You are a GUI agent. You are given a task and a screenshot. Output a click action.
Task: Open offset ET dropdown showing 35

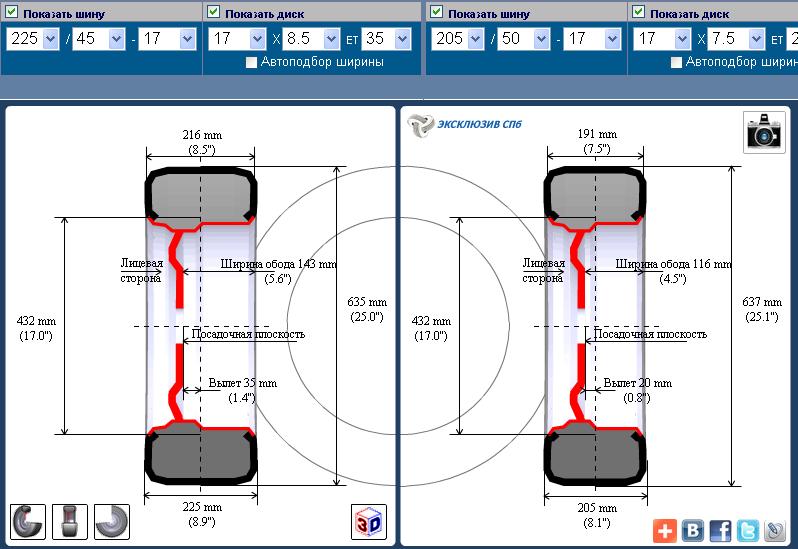tap(387, 38)
